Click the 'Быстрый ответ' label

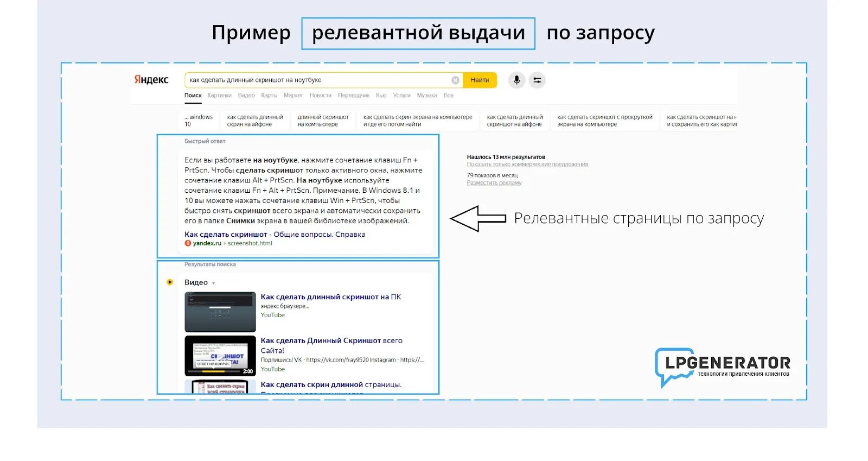click(205, 141)
